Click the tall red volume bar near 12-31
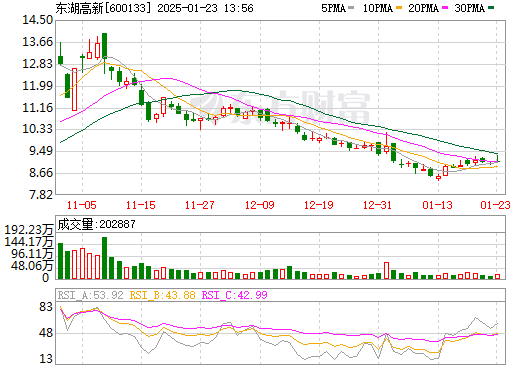Image resolution: width=520 pixels, height=365 pixels. pyautogui.click(x=387, y=270)
